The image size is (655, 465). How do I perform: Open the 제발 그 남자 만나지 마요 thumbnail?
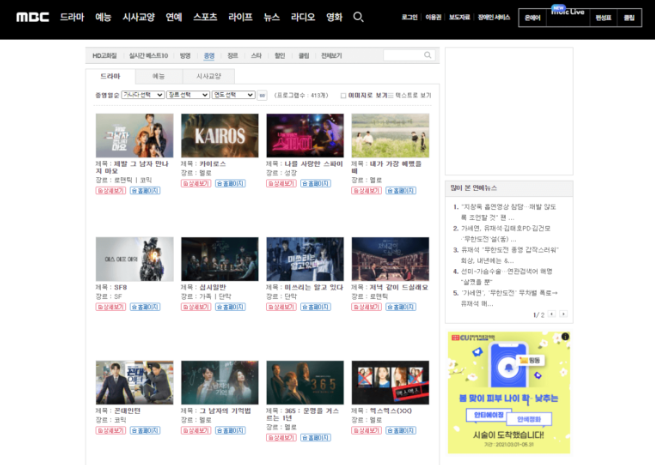pyautogui.click(x=135, y=135)
